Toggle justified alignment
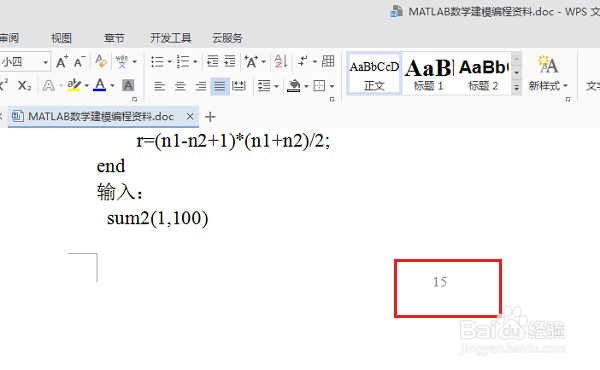600x370 pixels. click(x=220, y=86)
